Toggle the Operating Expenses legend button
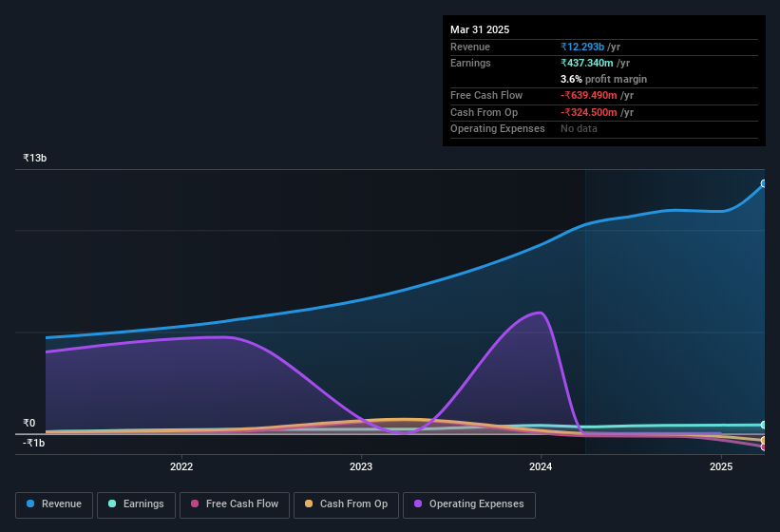The width and height of the screenshot is (780, 532). click(x=469, y=504)
